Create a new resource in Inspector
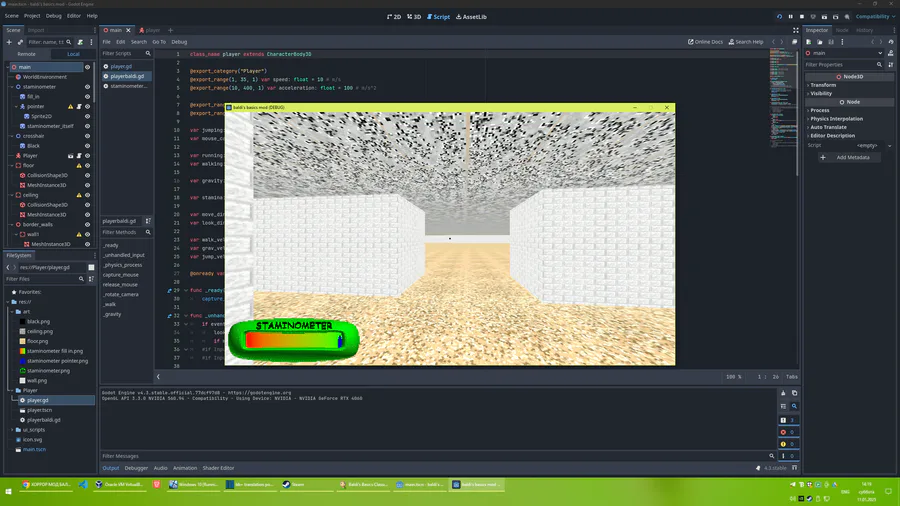The height and width of the screenshot is (506, 900). coord(809,42)
